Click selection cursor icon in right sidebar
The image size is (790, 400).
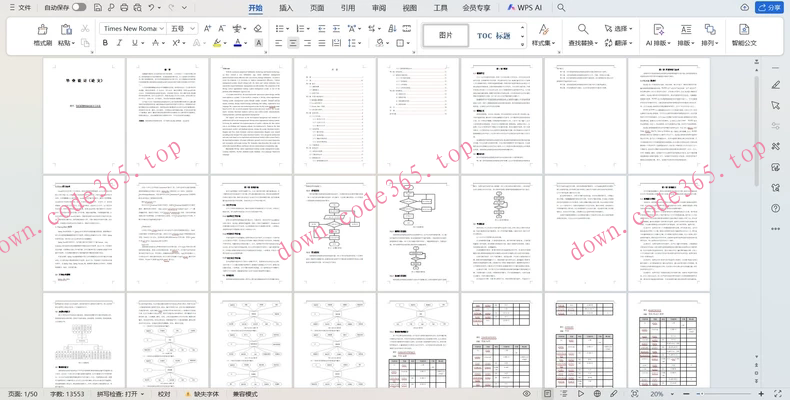775,105
